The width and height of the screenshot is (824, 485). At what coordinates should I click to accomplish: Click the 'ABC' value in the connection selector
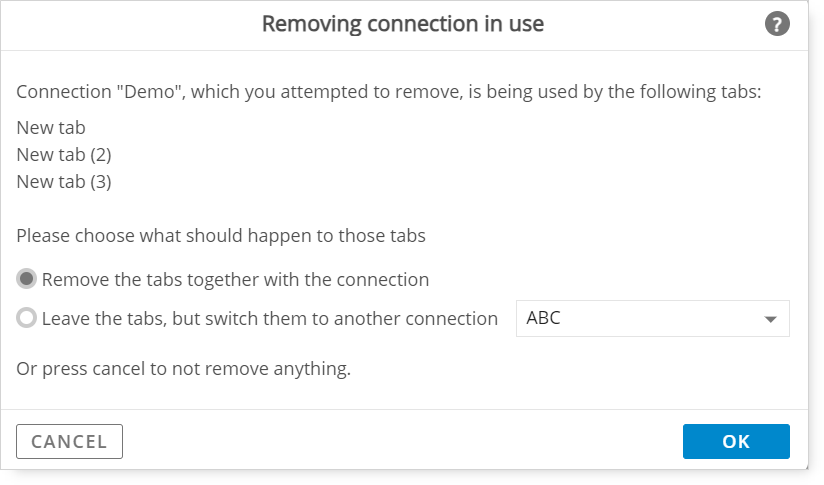(543, 318)
